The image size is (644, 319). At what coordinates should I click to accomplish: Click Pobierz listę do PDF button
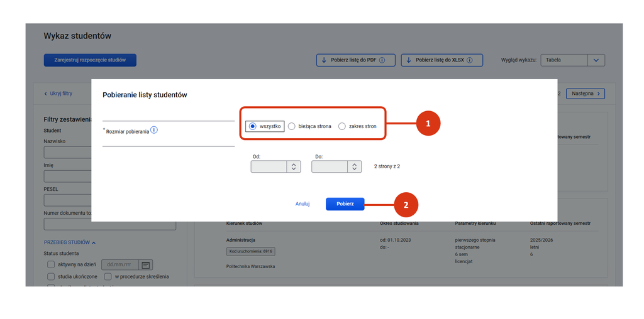(356, 60)
